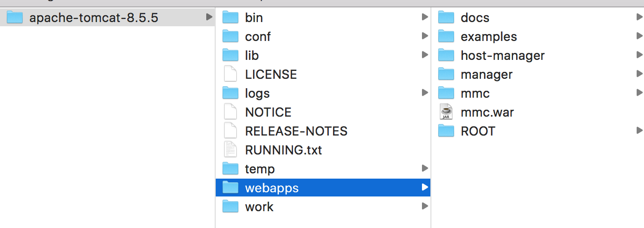Click the work folder icon
Screen dimensions: 644x228
pos(231,206)
